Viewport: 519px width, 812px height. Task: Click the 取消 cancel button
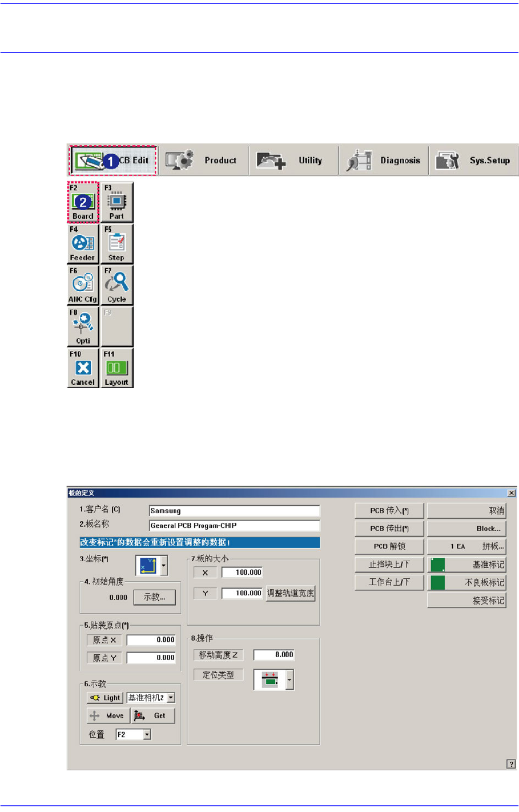click(x=467, y=511)
